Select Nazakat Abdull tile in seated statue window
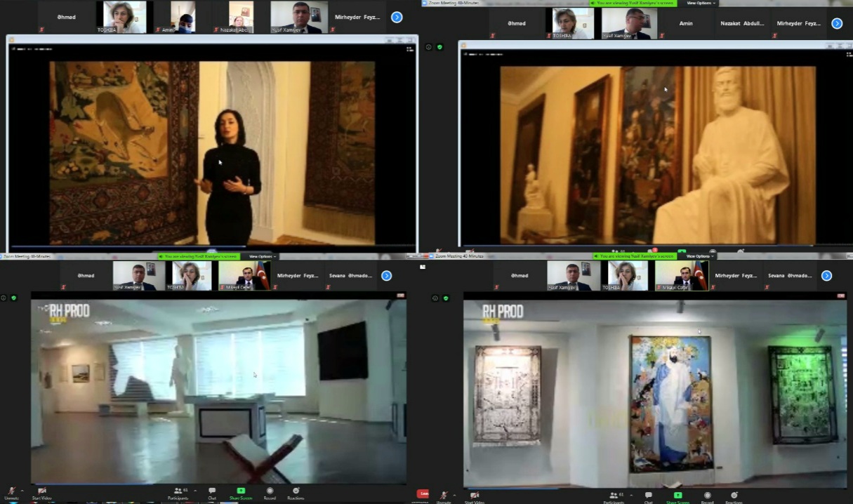This screenshot has width=853, height=504. pos(743,23)
